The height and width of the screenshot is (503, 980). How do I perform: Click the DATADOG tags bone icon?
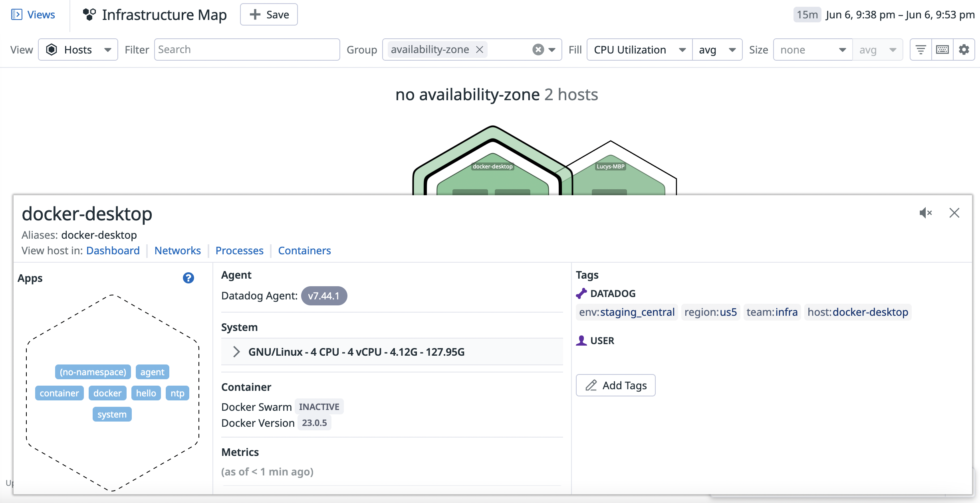581,293
